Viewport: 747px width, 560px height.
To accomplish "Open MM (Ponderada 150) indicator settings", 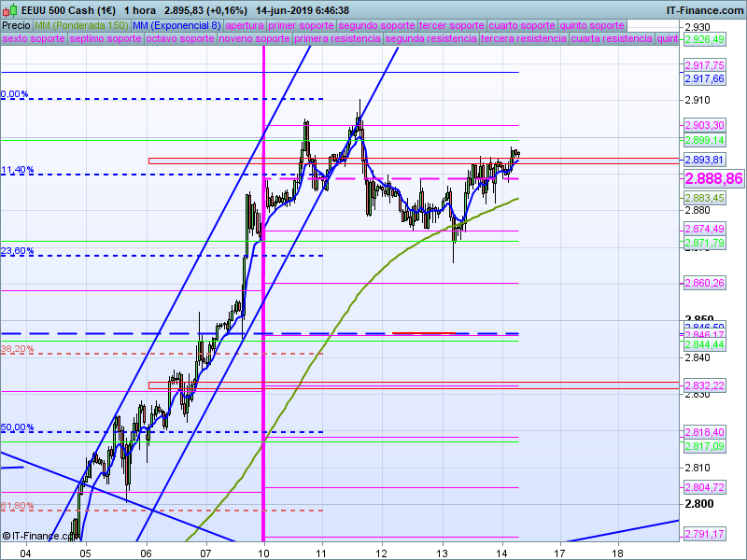I will point(81,26).
